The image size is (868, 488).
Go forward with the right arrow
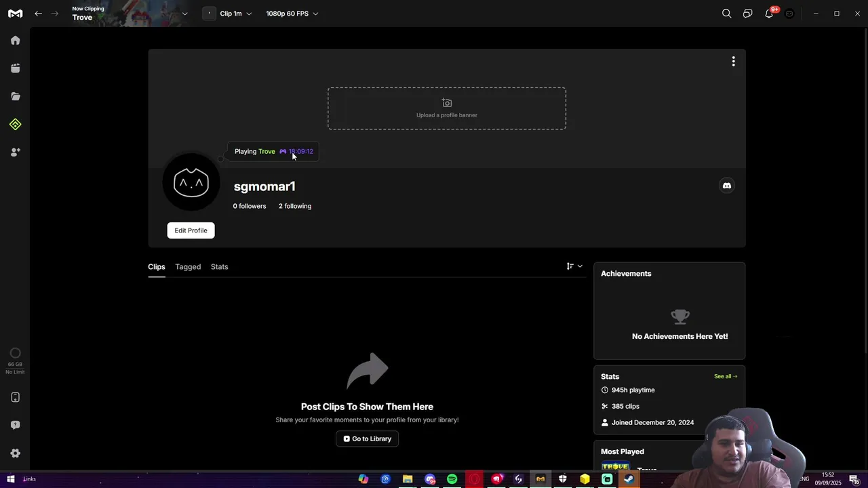coord(56,14)
